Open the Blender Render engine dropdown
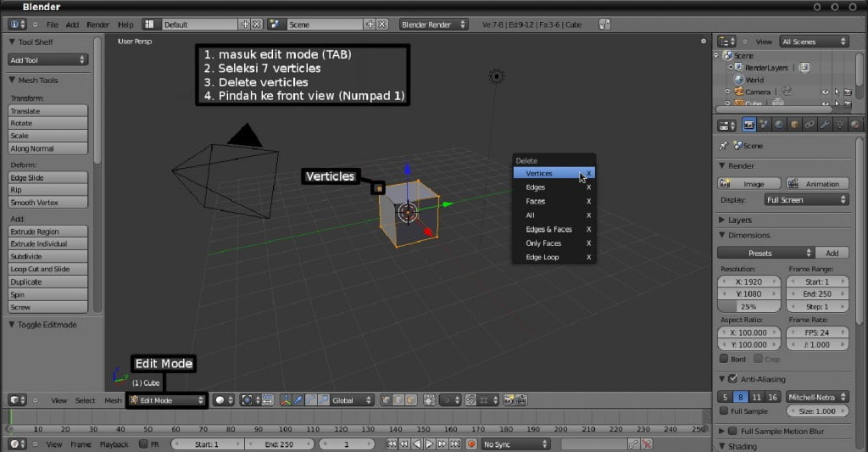 point(433,25)
